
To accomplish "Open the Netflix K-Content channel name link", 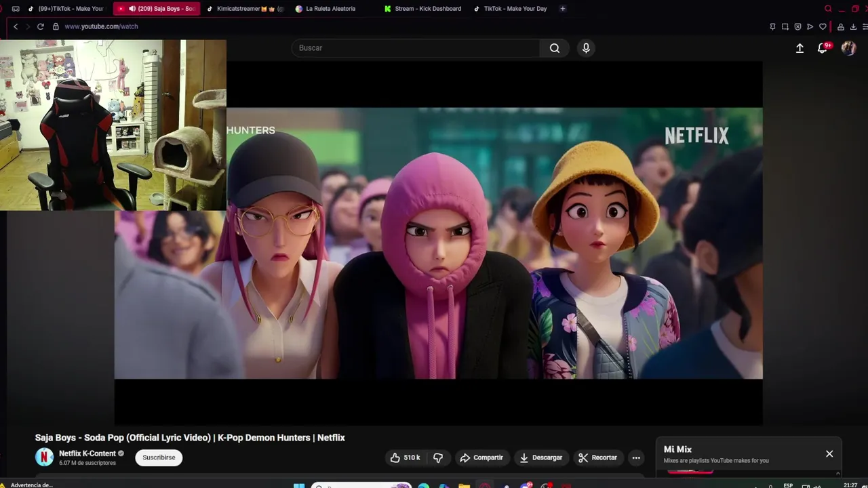I will pos(87,453).
